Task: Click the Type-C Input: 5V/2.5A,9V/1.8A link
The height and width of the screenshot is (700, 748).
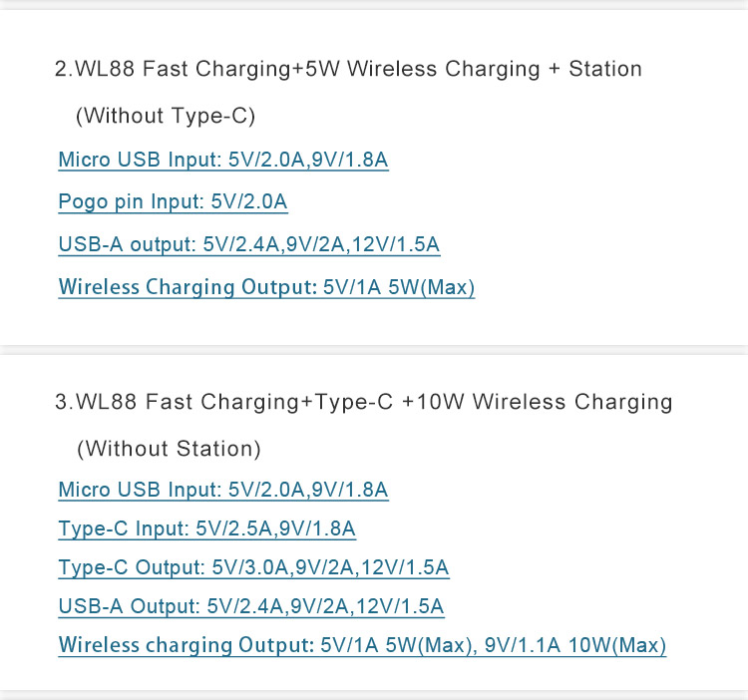Action: pos(207,528)
